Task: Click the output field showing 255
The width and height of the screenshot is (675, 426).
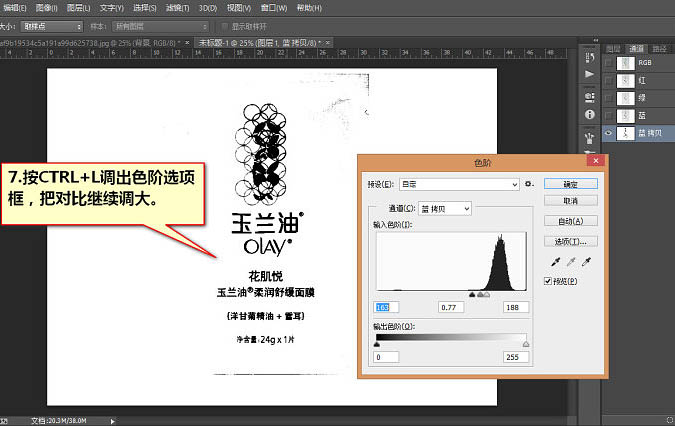Action: (x=516, y=357)
